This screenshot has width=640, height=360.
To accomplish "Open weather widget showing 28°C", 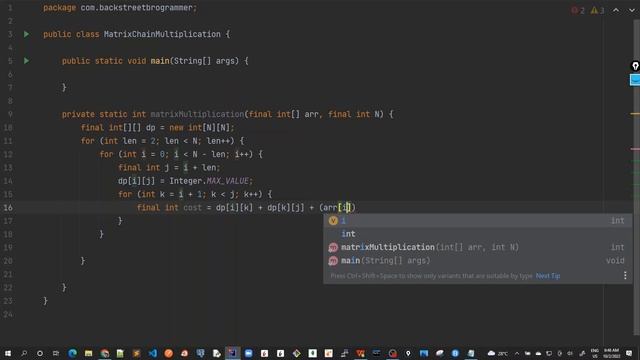I will [498, 353].
